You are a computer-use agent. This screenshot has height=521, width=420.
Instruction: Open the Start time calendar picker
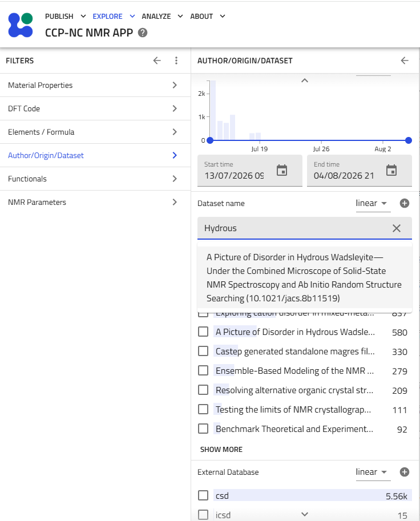282,170
